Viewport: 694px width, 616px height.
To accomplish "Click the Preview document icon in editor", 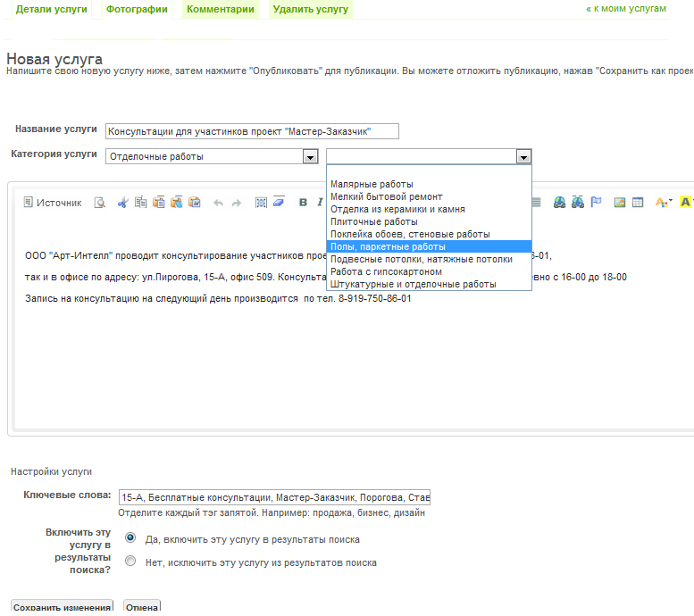I will 100,203.
